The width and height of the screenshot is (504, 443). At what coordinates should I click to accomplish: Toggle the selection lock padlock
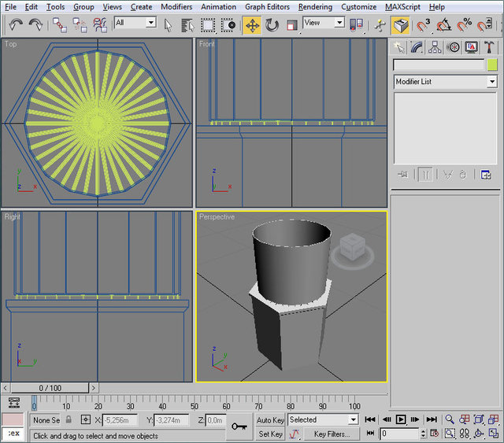pyautogui.click(x=69, y=420)
